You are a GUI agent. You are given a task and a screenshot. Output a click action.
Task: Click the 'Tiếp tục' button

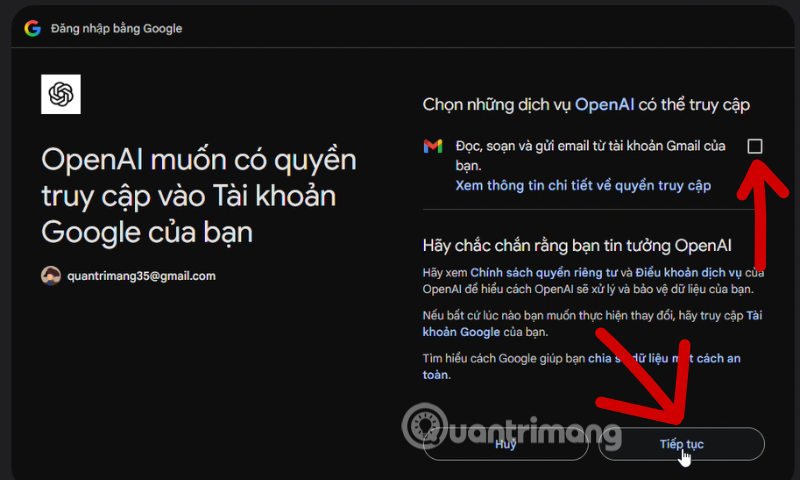(681, 444)
